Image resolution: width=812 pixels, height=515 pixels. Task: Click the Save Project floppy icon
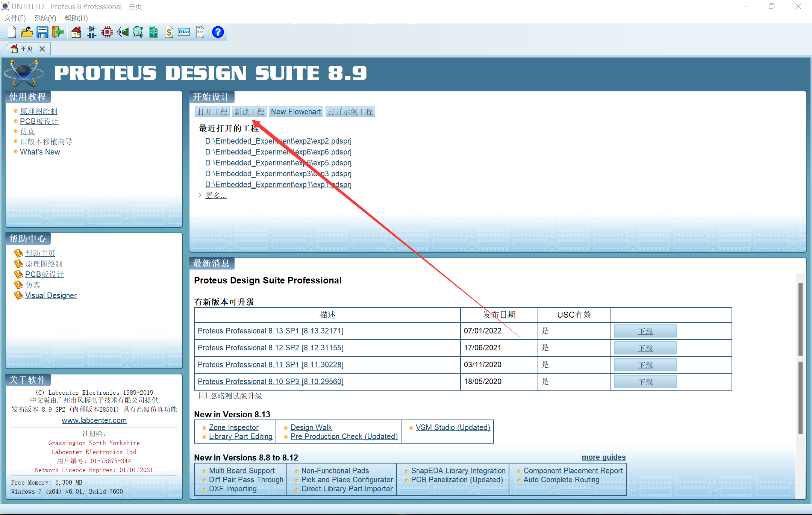(x=42, y=32)
